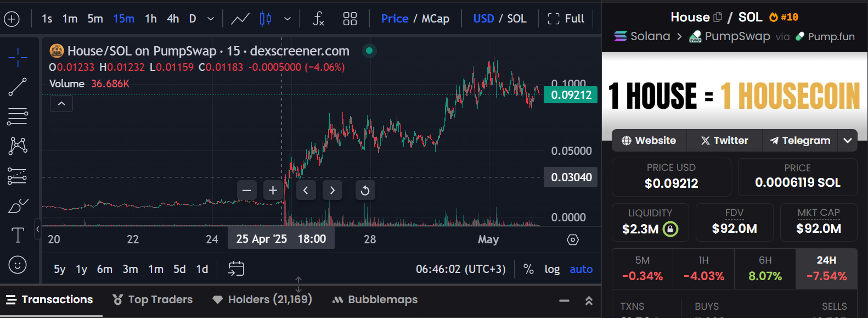Select the 5M price change tab
This screenshot has height=318, width=868.
pos(642,269)
